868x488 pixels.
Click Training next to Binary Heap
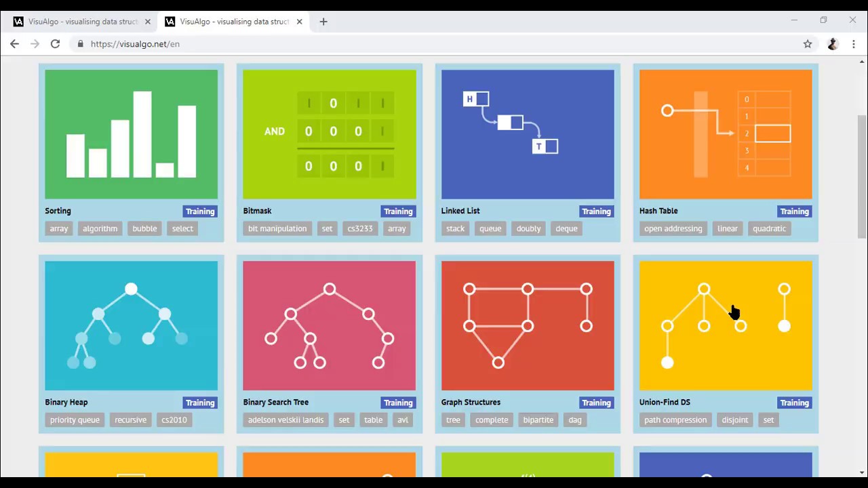tap(200, 403)
